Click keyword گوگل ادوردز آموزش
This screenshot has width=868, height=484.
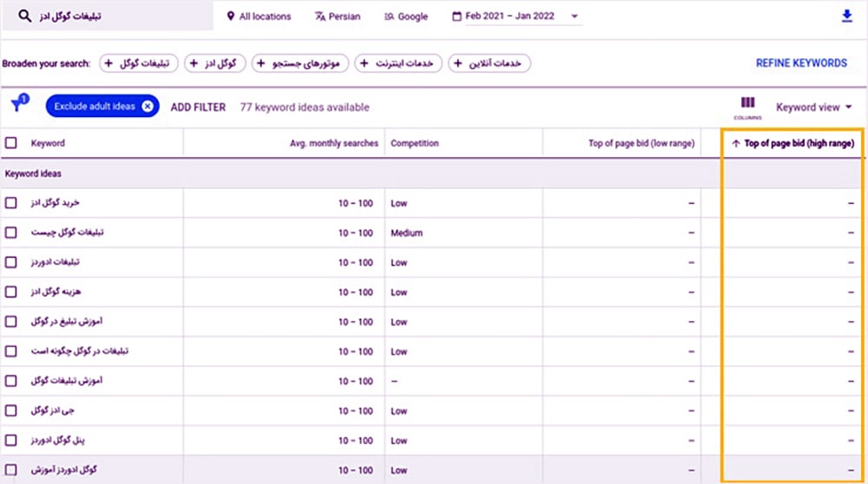(x=63, y=469)
